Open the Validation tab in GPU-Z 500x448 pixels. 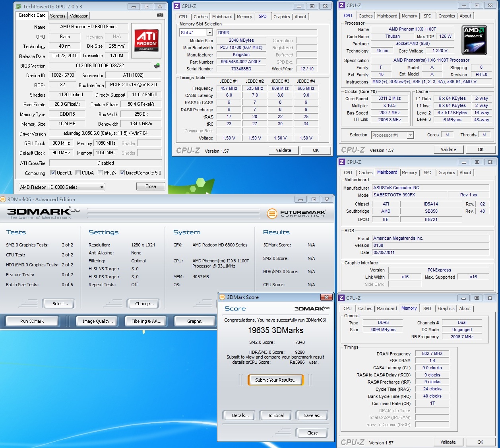pos(79,16)
